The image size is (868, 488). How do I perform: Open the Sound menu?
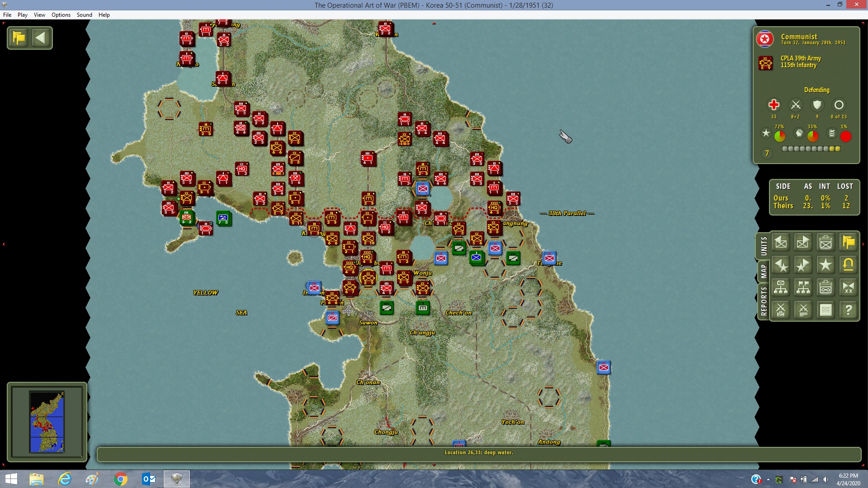[85, 15]
